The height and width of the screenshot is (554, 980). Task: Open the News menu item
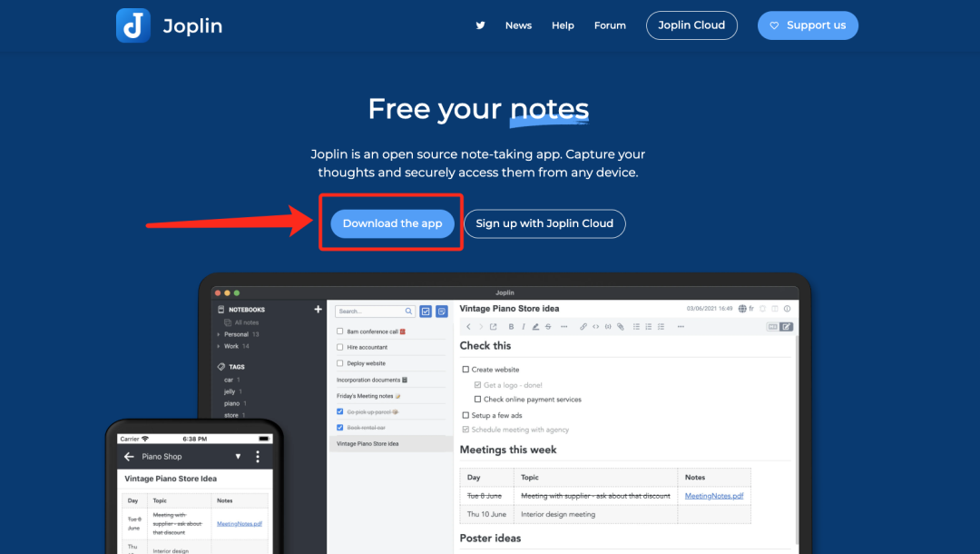(x=518, y=25)
